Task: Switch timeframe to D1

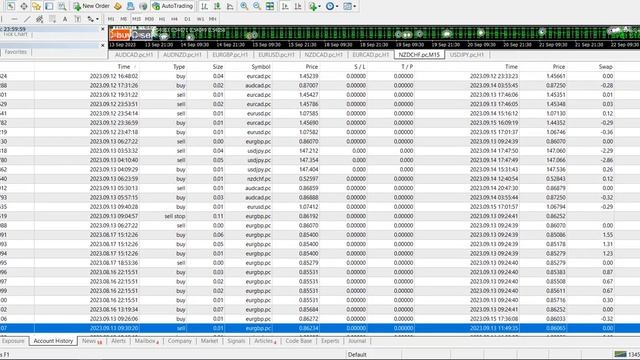Action: click(187, 19)
